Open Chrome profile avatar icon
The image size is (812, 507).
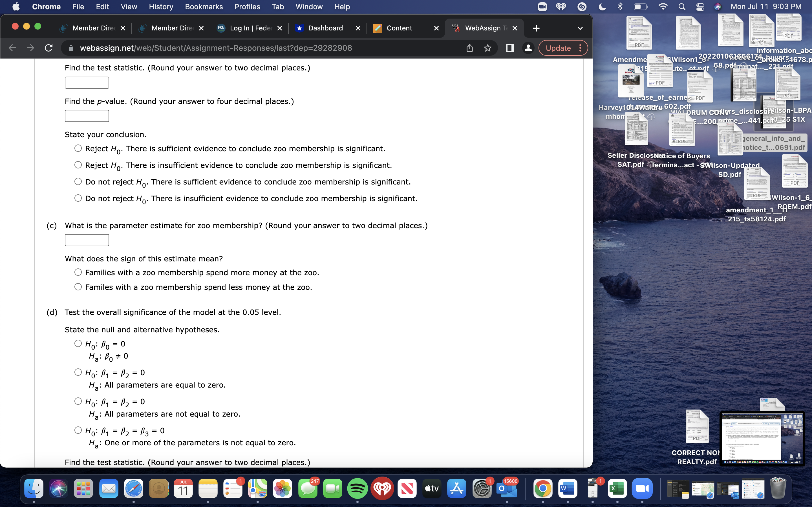528,48
